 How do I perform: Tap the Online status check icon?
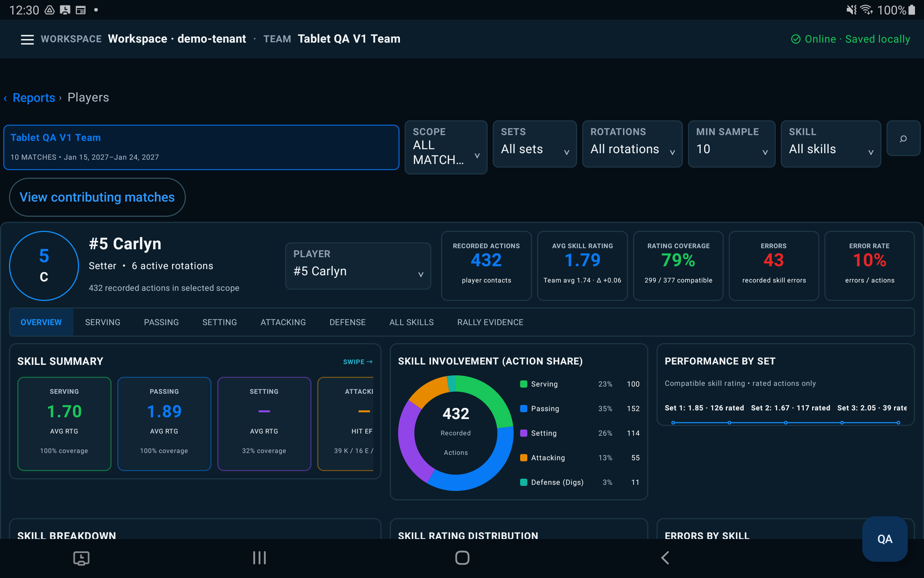point(796,39)
